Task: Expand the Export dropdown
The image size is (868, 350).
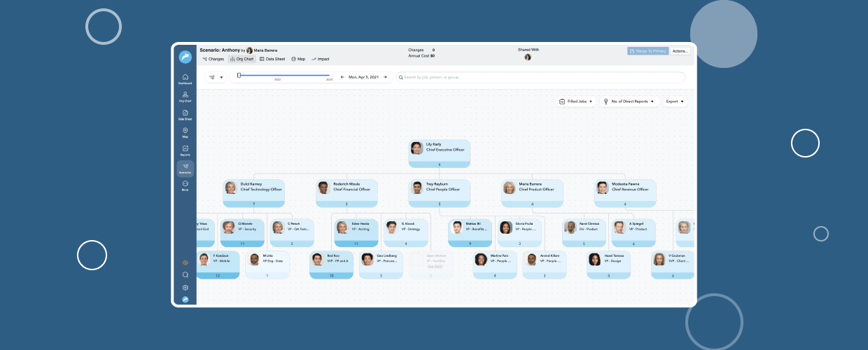Action: (x=675, y=101)
